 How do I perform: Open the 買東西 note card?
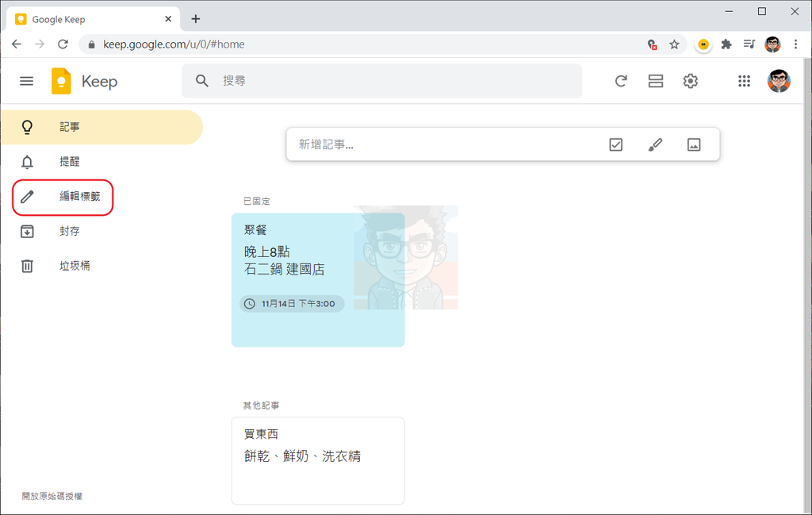point(318,460)
